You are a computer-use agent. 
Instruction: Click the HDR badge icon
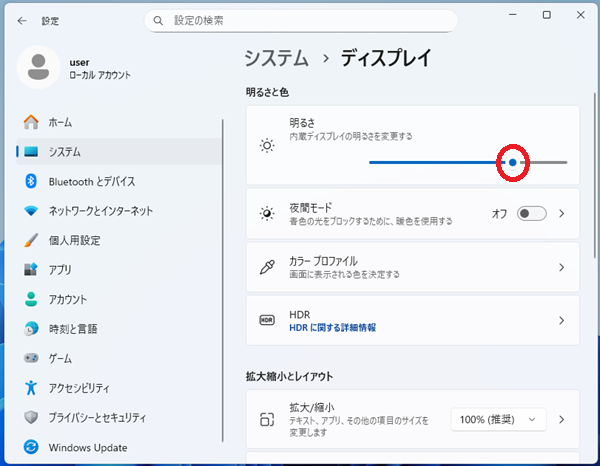tap(267, 320)
